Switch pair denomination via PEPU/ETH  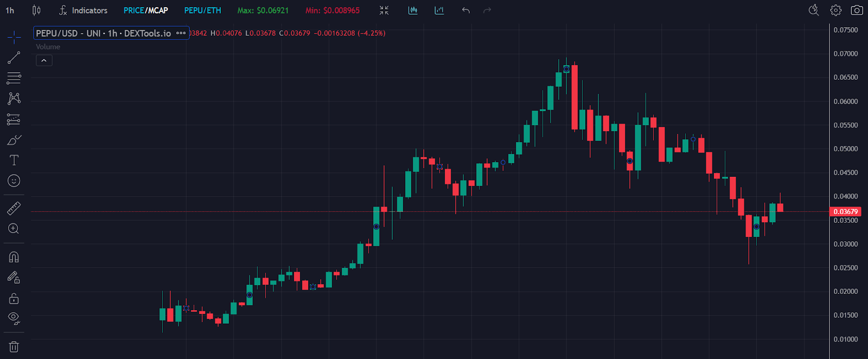pyautogui.click(x=203, y=10)
